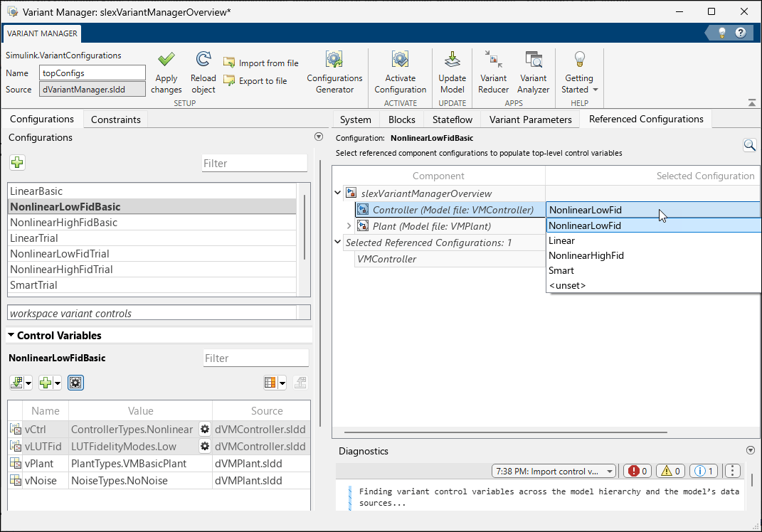Screen dimensions: 762x532
Task: Click Import from file
Action: pyautogui.click(x=261, y=63)
